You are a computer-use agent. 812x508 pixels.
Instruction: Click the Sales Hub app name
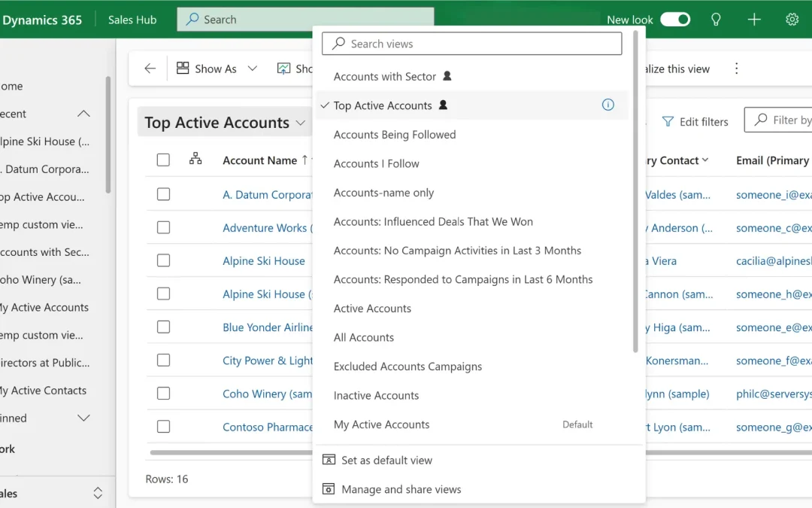tap(132, 20)
